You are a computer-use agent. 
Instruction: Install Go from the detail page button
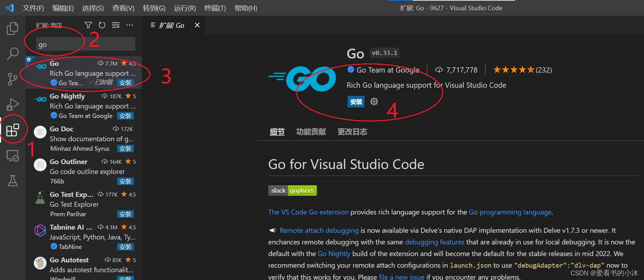(x=356, y=102)
